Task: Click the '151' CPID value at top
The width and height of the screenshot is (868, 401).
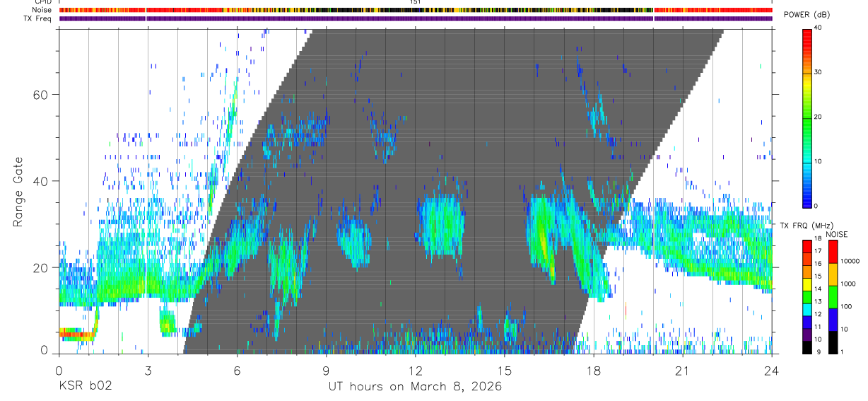Action: (x=416, y=2)
